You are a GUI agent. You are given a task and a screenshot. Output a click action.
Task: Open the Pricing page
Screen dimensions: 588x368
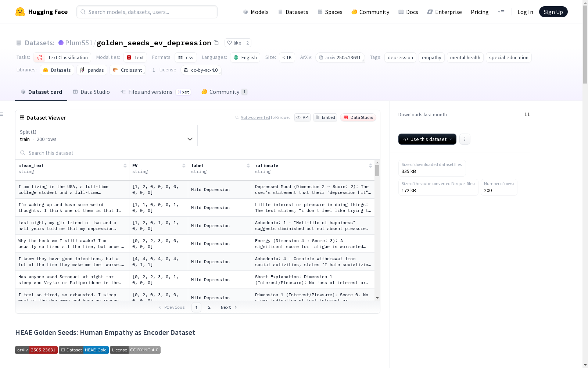(480, 12)
